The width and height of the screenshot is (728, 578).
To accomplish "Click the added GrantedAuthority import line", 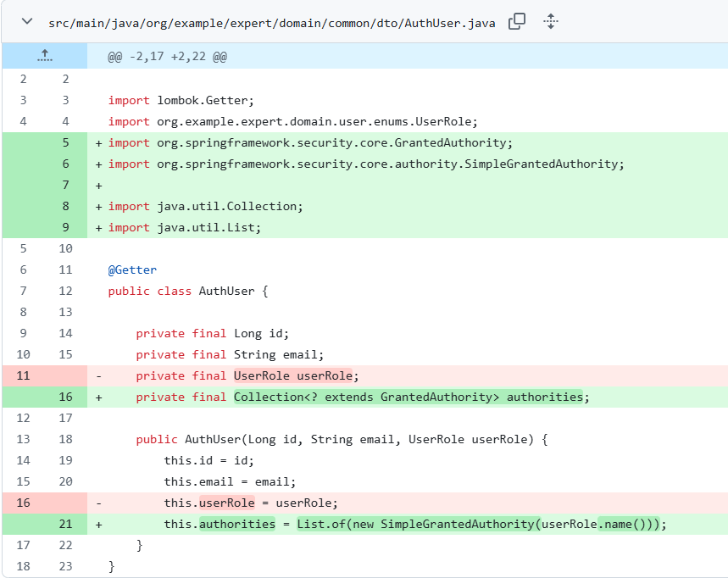I will [x=310, y=142].
